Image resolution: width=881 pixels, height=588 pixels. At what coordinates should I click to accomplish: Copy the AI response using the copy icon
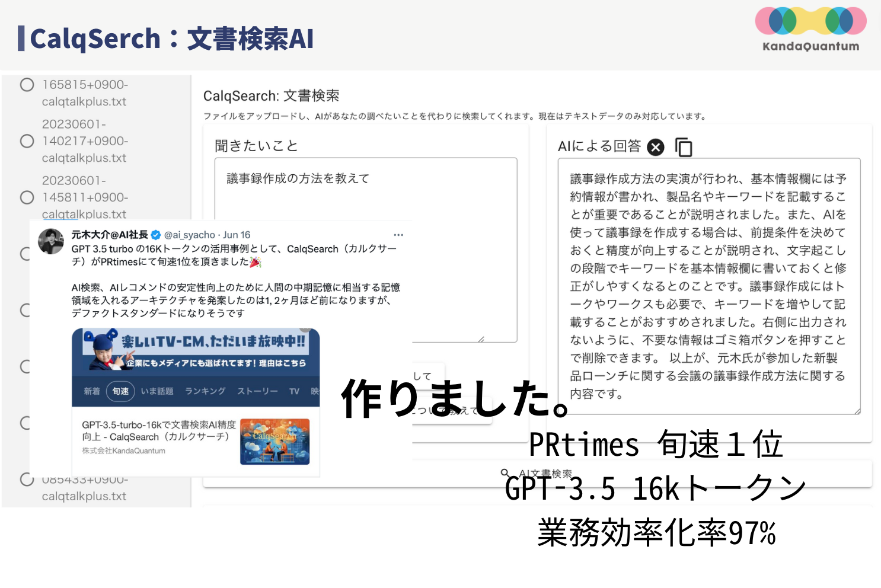point(684,147)
